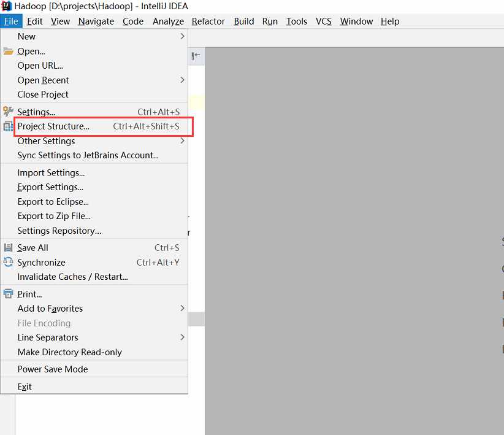Click the Open folder icon
504x435 pixels.
[8, 51]
